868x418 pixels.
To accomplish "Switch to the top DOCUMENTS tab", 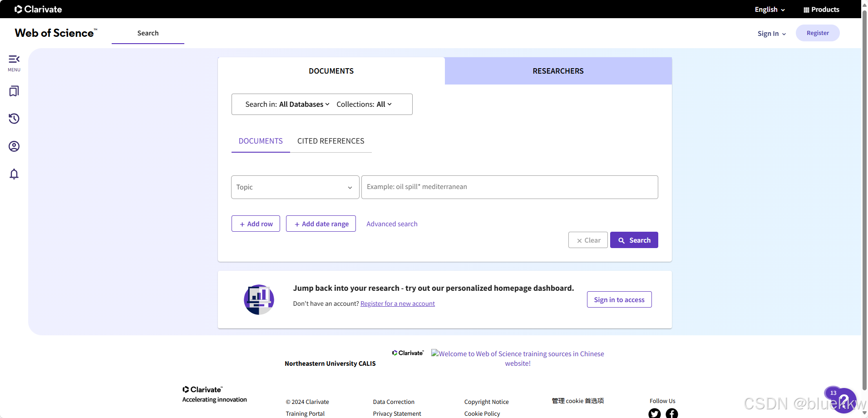I will coord(331,71).
